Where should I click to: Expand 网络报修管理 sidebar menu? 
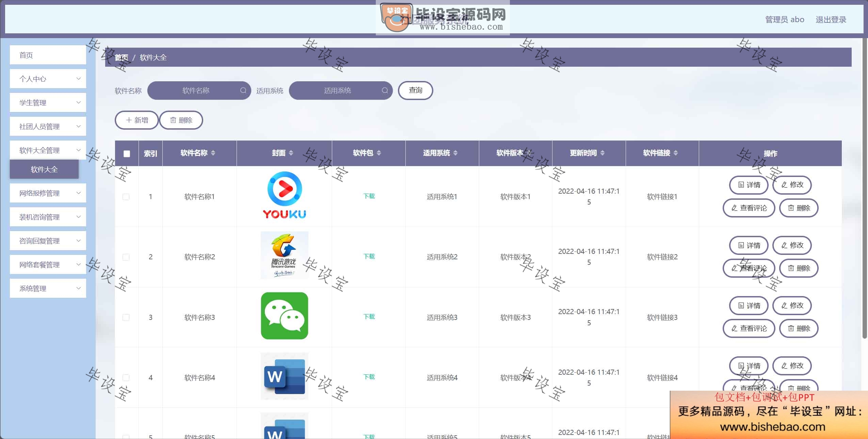48,193
